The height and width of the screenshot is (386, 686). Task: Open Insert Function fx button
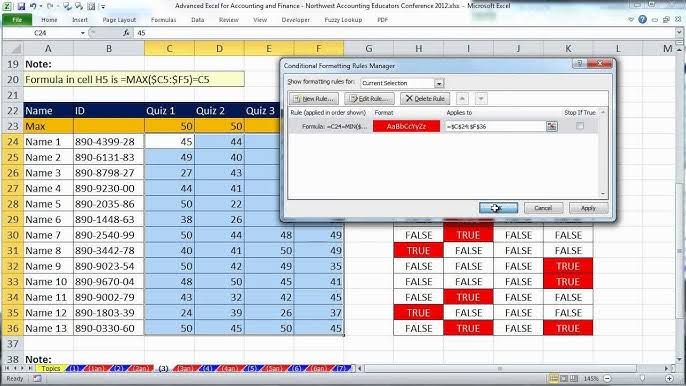point(126,33)
